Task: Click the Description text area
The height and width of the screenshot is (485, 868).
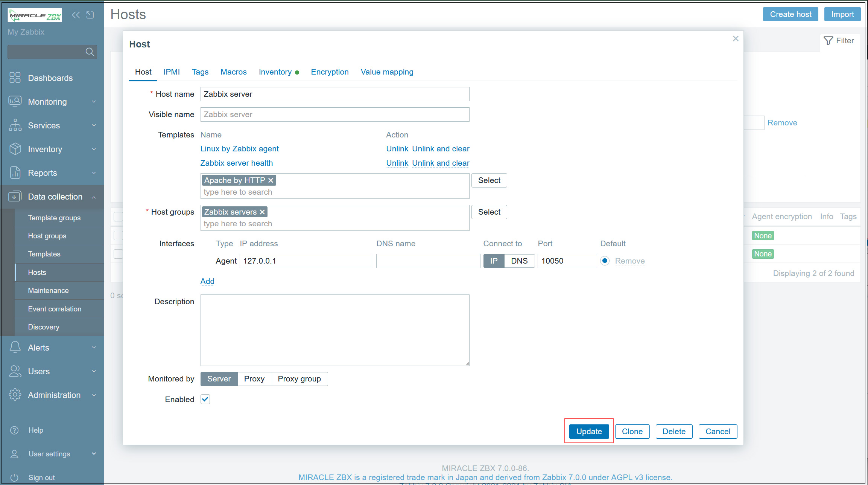Action: pos(335,330)
